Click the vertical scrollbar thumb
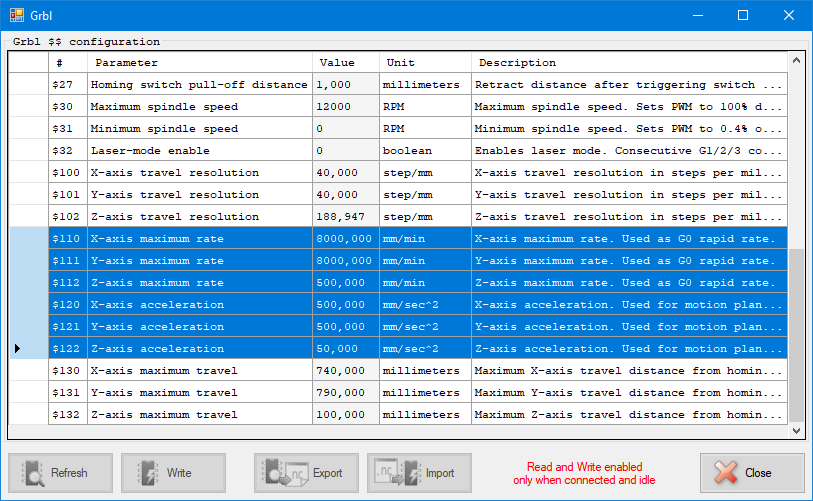Image resolution: width=813 pixels, height=501 pixels. 796,335
